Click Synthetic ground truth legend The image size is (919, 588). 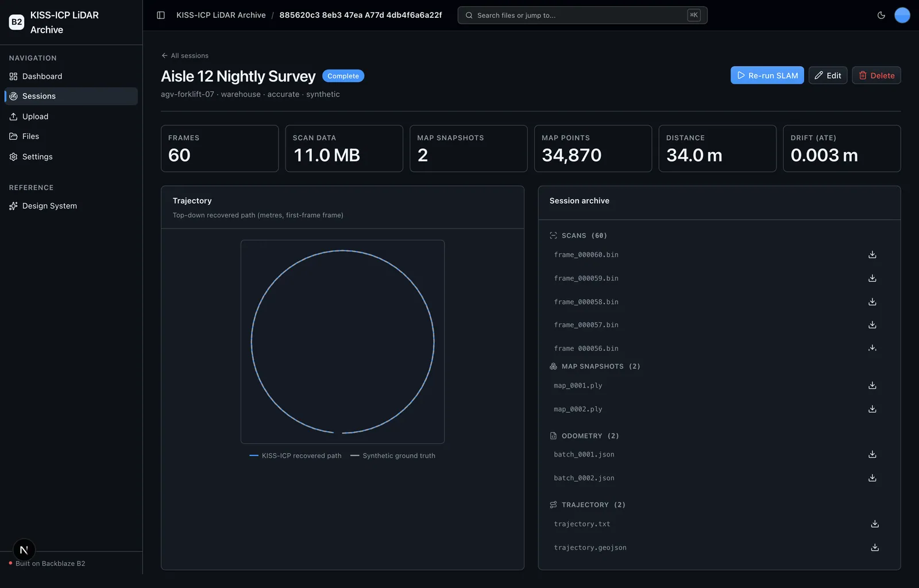pos(393,455)
